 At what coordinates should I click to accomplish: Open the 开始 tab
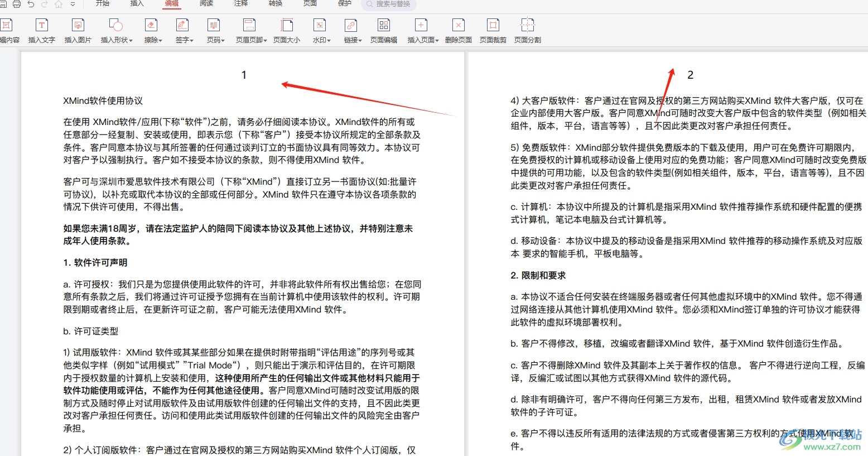[x=103, y=3]
